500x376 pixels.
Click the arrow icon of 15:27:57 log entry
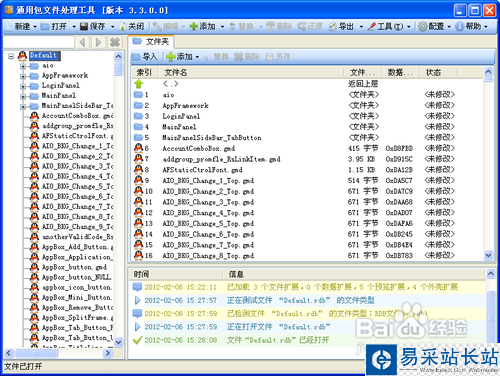[x=137, y=300]
